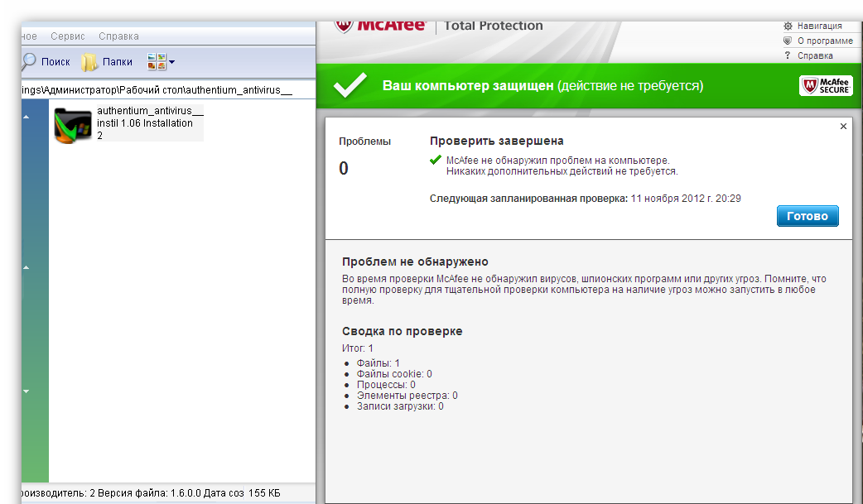The height and width of the screenshot is (504, 863).
Task: Close the scan results panel
Action: [x=843, y=127]
